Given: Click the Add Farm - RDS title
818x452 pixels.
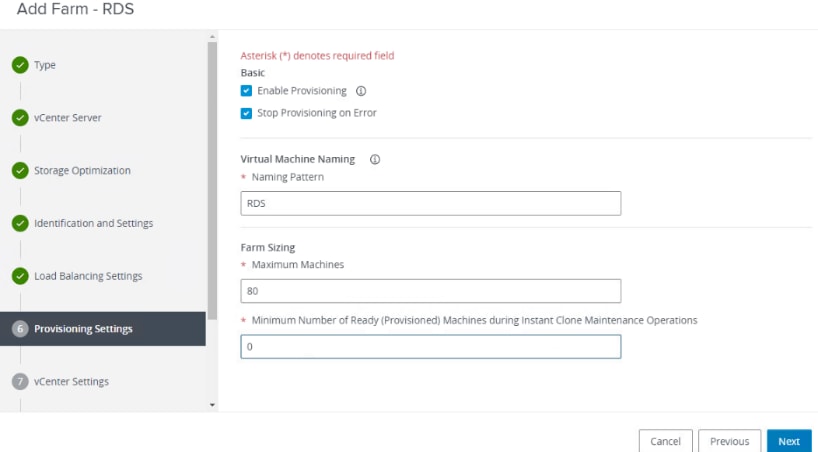Looking at the screenshot, I should point(75,9).
